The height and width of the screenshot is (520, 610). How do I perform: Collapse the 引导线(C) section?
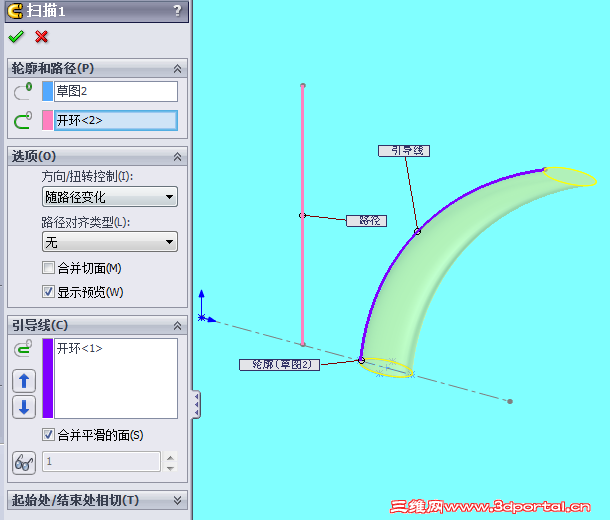pos(177,326)
